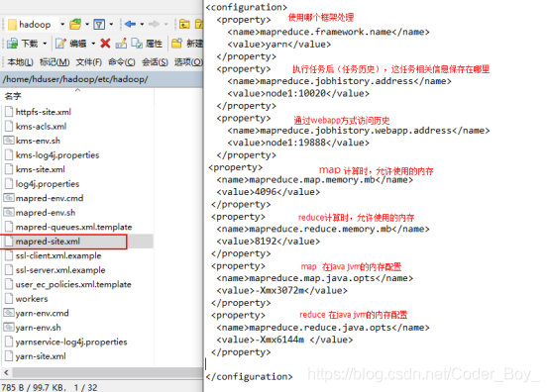The height and width of the screenshot is (392, 549).
Task: Click the open directory folder icon
Action: [75, 24]
